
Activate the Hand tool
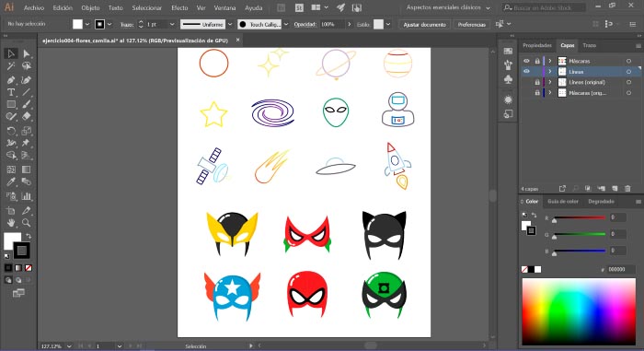[11, 223]
